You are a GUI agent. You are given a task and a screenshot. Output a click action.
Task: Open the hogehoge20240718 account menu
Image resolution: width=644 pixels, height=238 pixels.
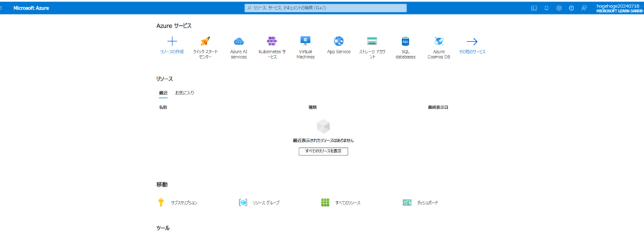pyautogui.click(x=619, y=8)
